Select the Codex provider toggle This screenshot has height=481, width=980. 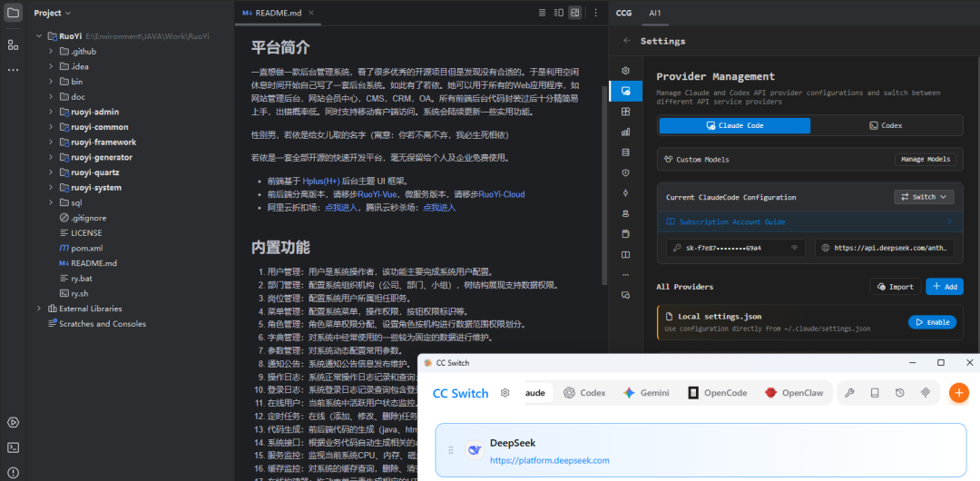(886, 126)
